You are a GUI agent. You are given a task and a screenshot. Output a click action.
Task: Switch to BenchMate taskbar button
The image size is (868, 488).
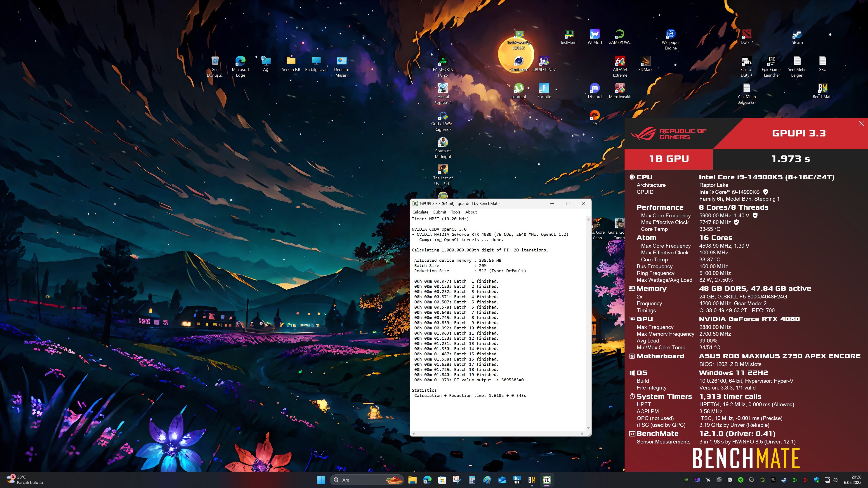click(532, 480)
